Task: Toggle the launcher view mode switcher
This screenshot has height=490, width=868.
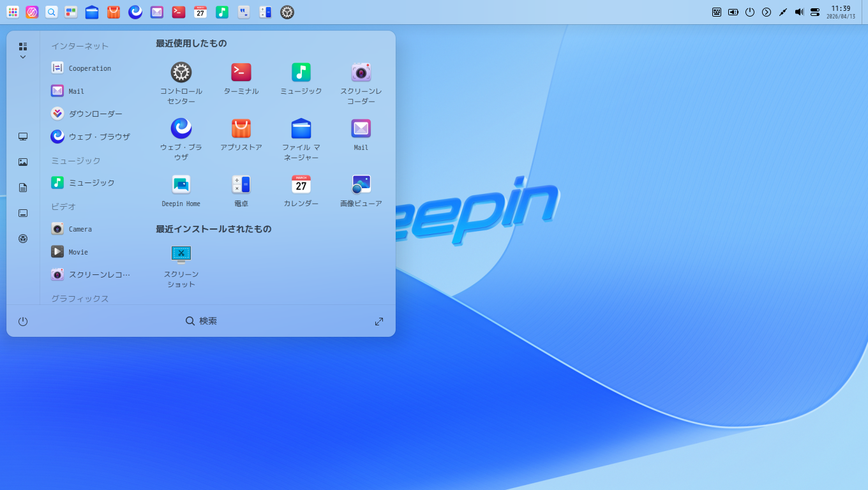Action: pos(22,46)
